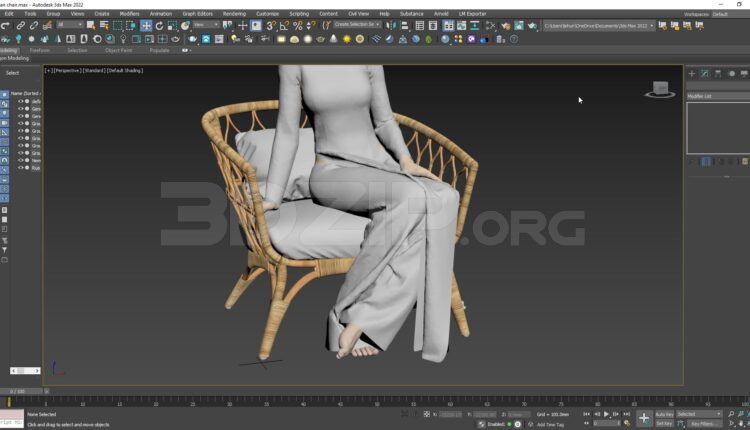Open the Modifiers menu

click(x=129, y=14)
